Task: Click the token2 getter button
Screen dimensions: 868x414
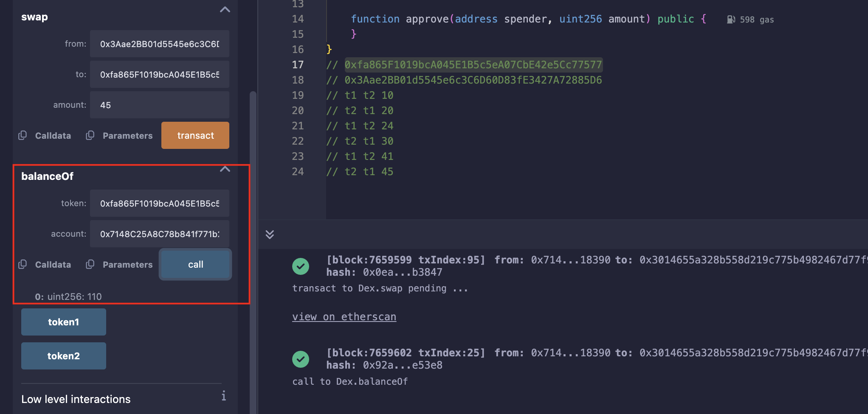Action: coord(64,356)
